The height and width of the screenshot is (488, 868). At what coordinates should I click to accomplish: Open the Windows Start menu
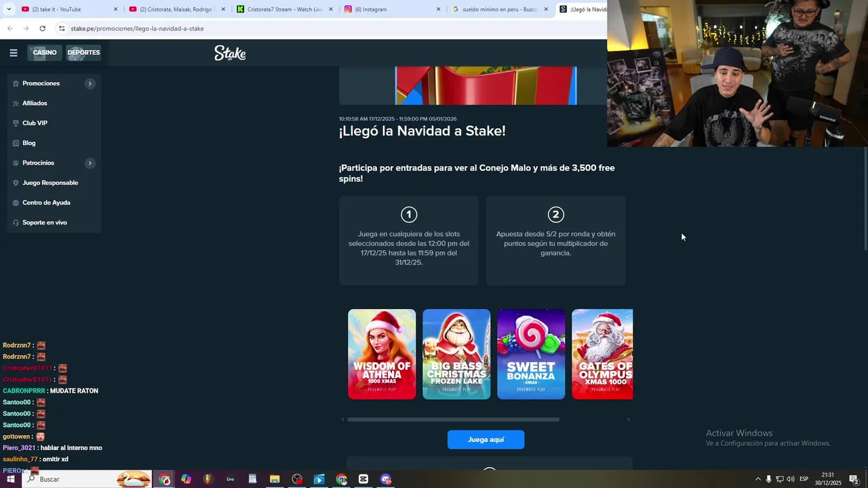click(11, 479)
